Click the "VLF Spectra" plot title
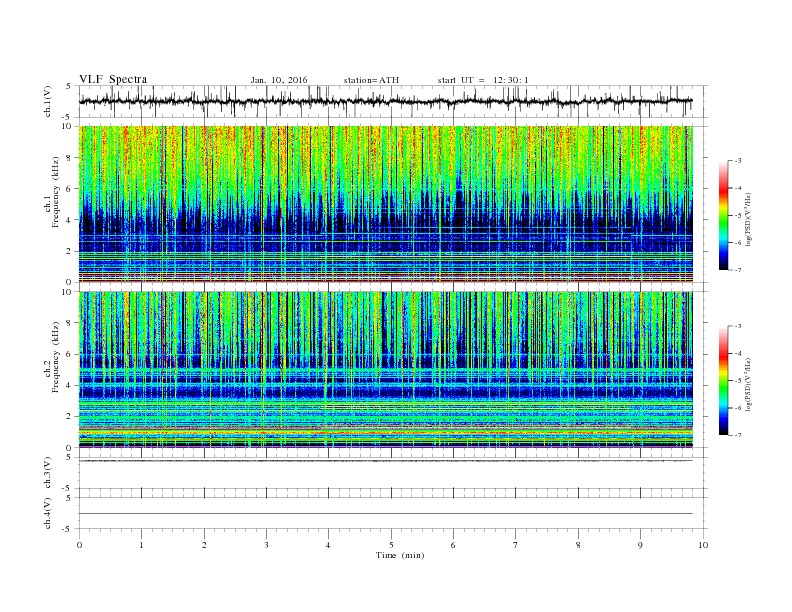The height and width of the screenshot is (612, 792). pyautogui.click(x=113, y=79)
